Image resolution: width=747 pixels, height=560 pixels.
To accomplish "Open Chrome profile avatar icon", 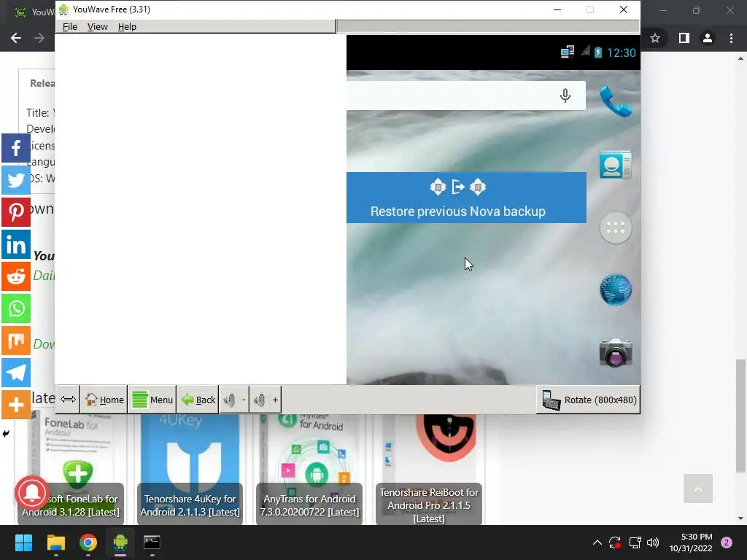I will click(708, 38).
